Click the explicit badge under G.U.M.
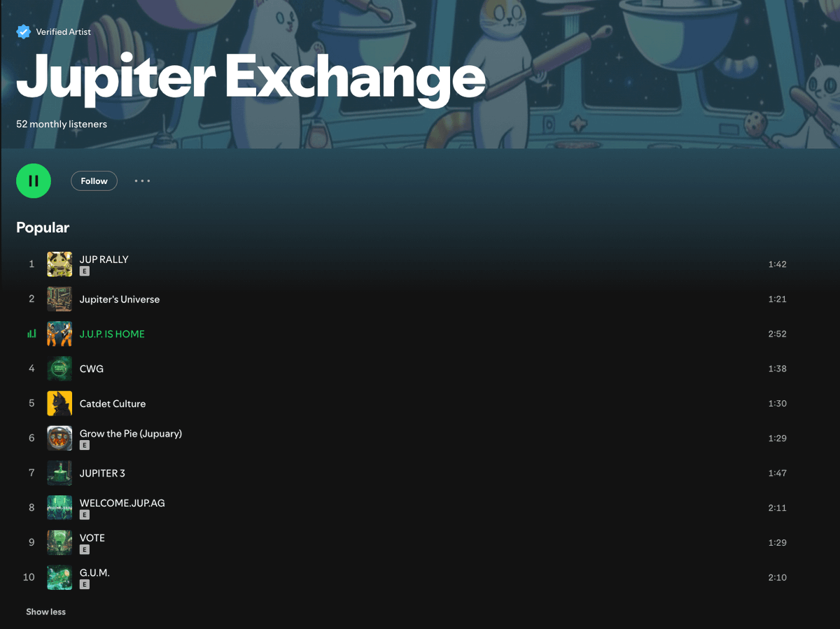Screen dimensions: 840x629 (85, 584)
